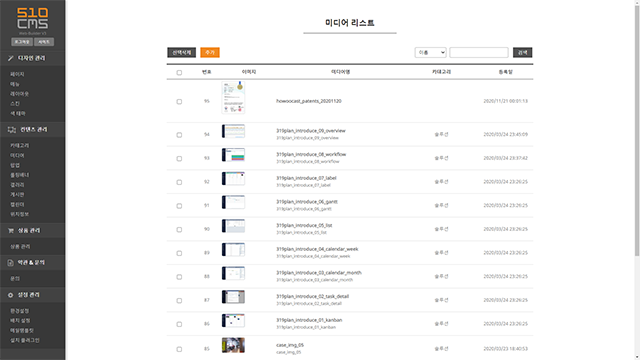Open thumbnail of 319plan_introduce_06_gantt
Screen dimensions: 640x360
pyautogui.click(x=233, y=202)
